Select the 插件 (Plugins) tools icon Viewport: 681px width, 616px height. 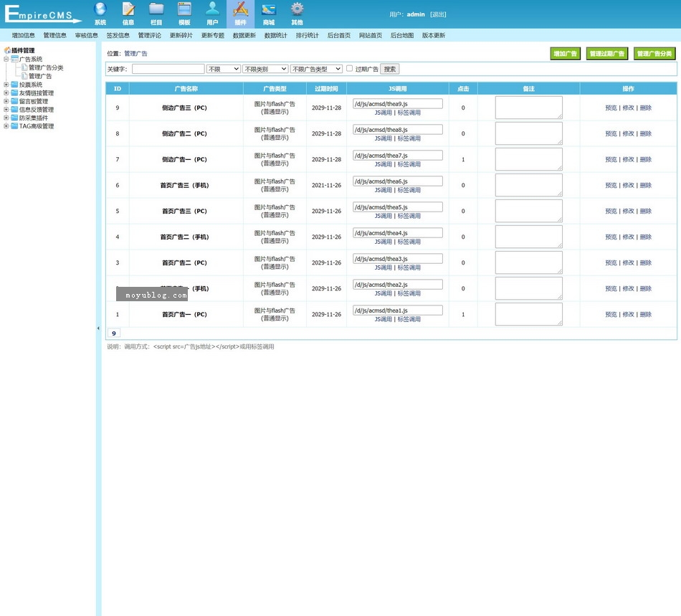click(x=241, y=9)
